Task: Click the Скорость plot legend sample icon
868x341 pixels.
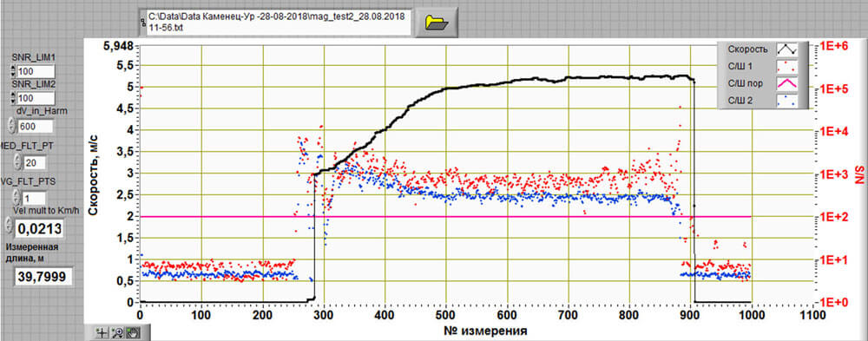Action: (786, 49)
